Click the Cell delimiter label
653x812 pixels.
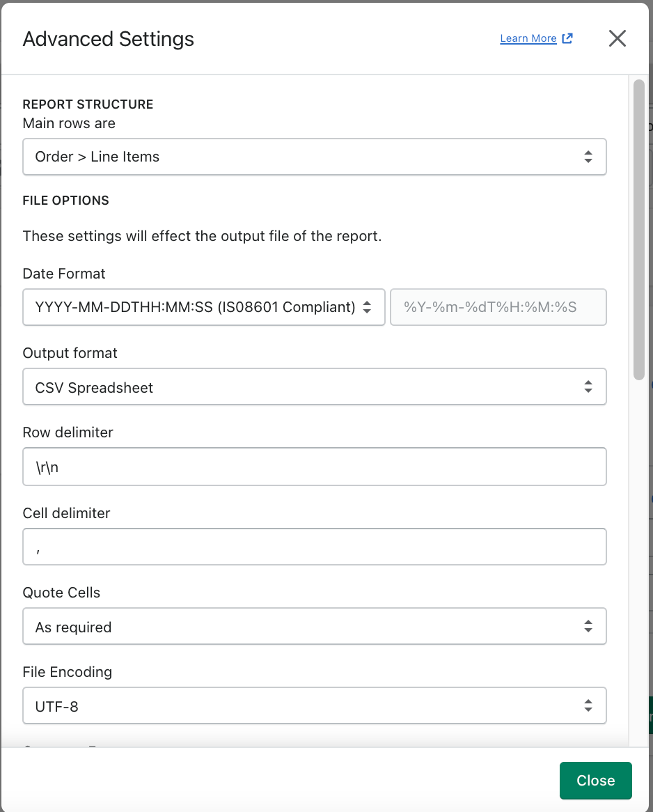(x=66, y=513)
